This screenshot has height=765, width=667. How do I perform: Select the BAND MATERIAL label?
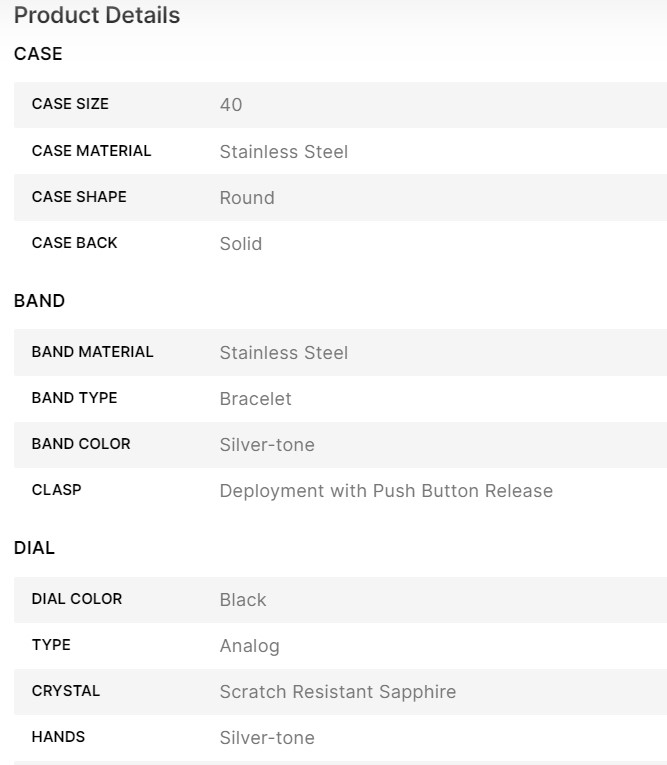pos(92,352)
